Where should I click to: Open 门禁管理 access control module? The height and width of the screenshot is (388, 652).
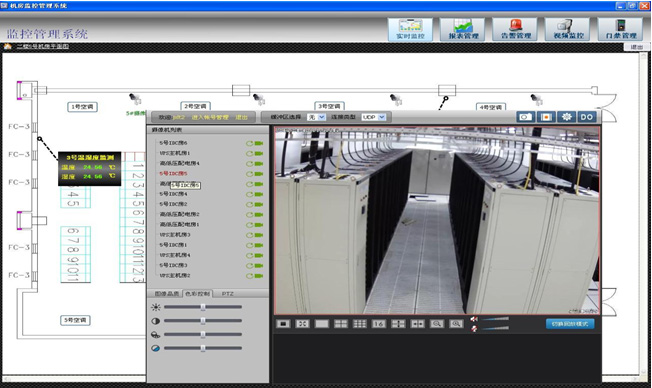pyautogui.click(x=620, y=30)
